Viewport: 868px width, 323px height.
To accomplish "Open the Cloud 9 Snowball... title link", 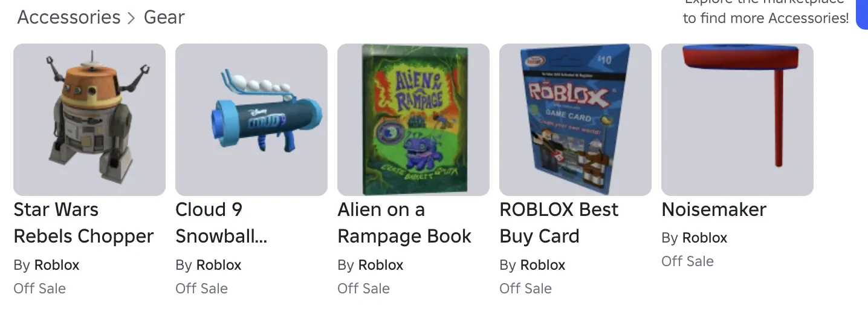I will pyautogui.click(x=221, y=223).
